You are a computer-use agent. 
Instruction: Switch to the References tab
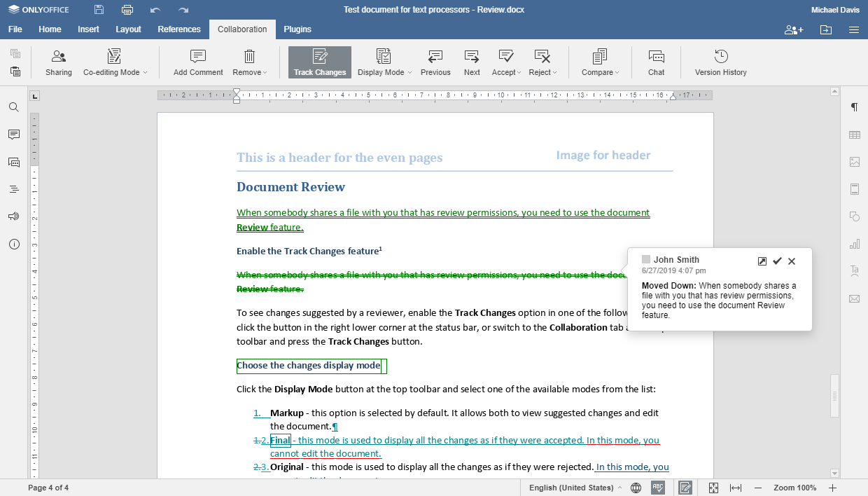179,29
